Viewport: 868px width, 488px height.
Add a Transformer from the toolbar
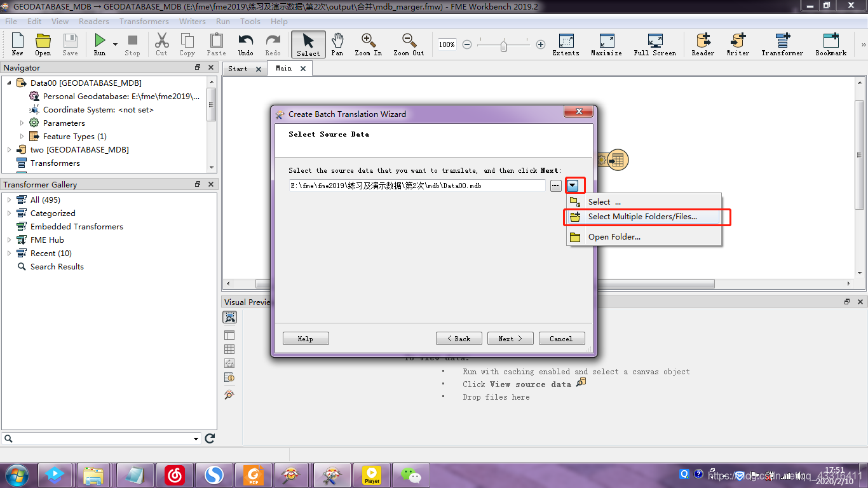(782, 44)
